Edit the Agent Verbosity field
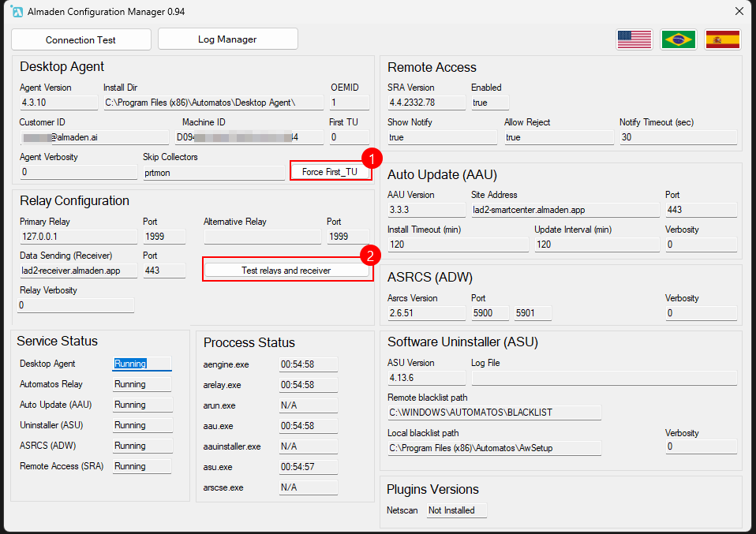 79,172
